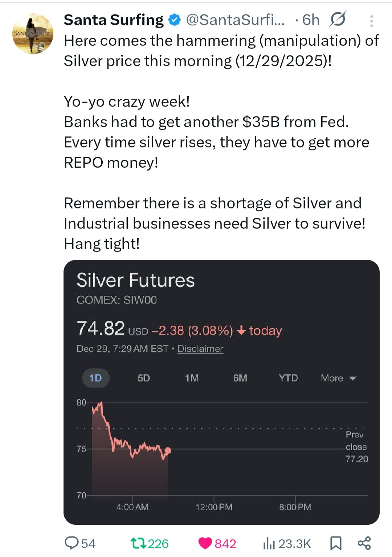Unlike the post via pink heart
The image size is (392, 557).
coord(205,543)
